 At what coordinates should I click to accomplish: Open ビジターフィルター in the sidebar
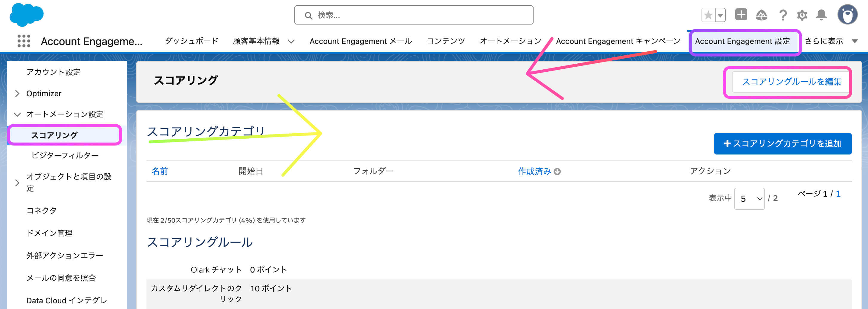(65, 155)
